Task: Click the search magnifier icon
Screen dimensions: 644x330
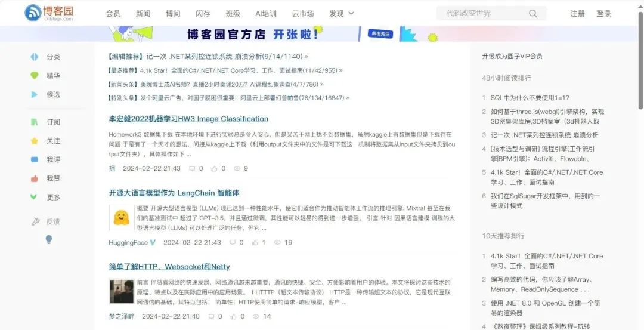Action: tap(532, 13)
